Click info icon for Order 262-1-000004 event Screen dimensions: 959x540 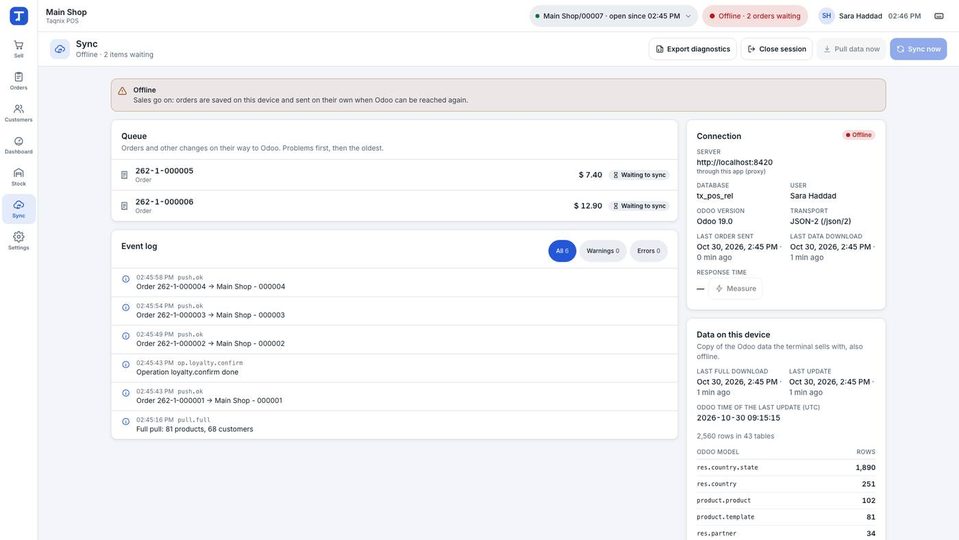pyautogui.click(x=125, y=279)
